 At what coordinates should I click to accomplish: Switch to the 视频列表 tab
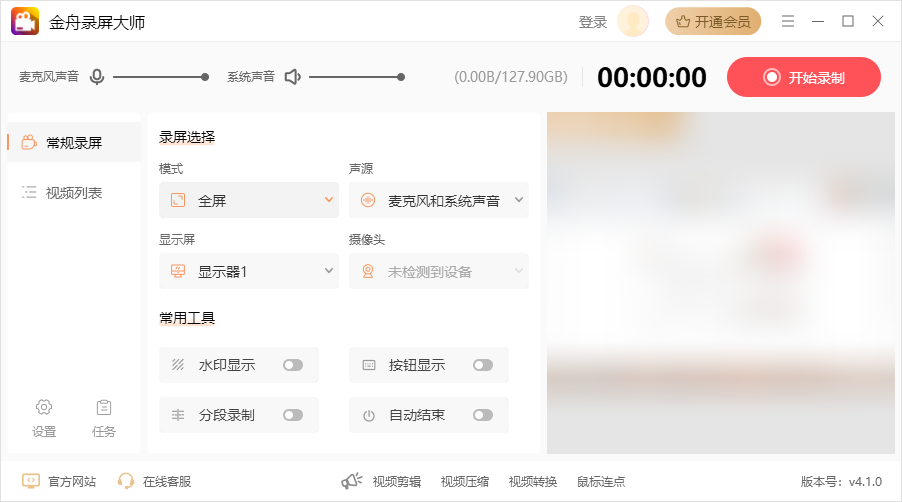(x=74, y=193)
